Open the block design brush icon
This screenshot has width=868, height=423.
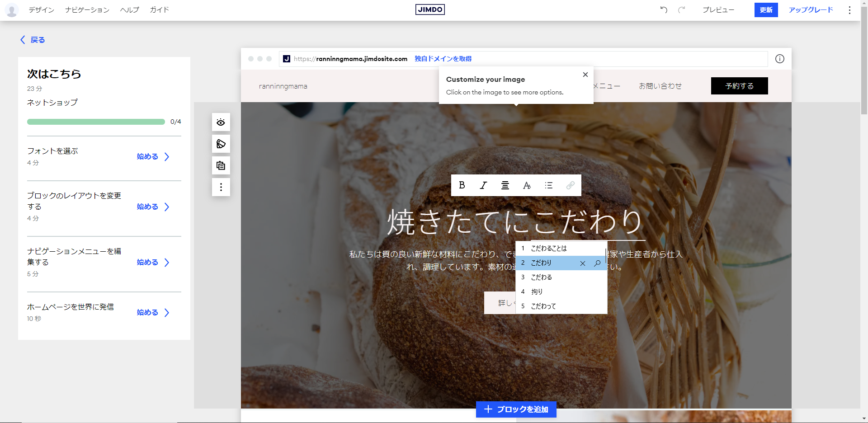pyautogui.click(x=221, y=144)
